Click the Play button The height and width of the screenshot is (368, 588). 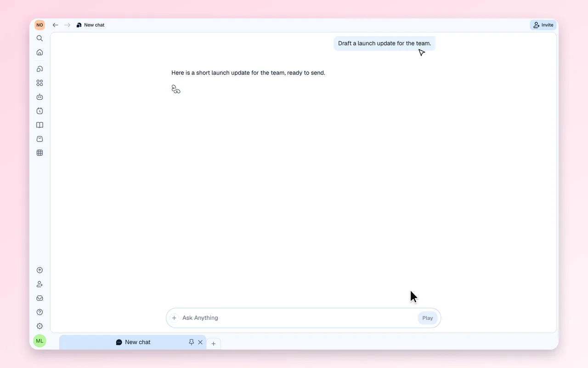tap(428, 318)
